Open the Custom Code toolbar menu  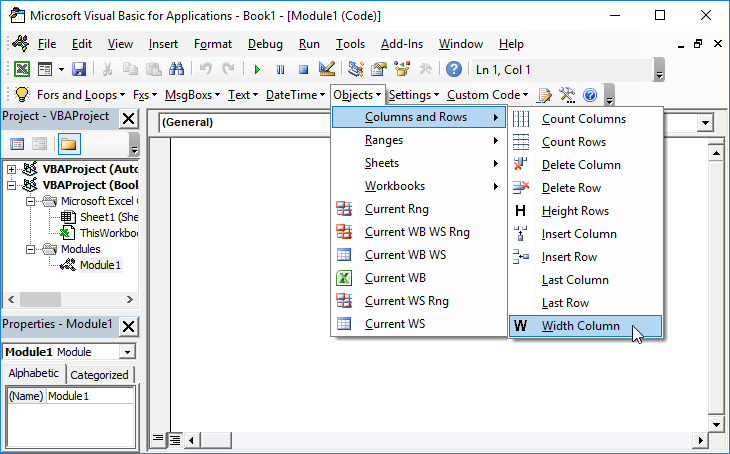coord(487,95)
